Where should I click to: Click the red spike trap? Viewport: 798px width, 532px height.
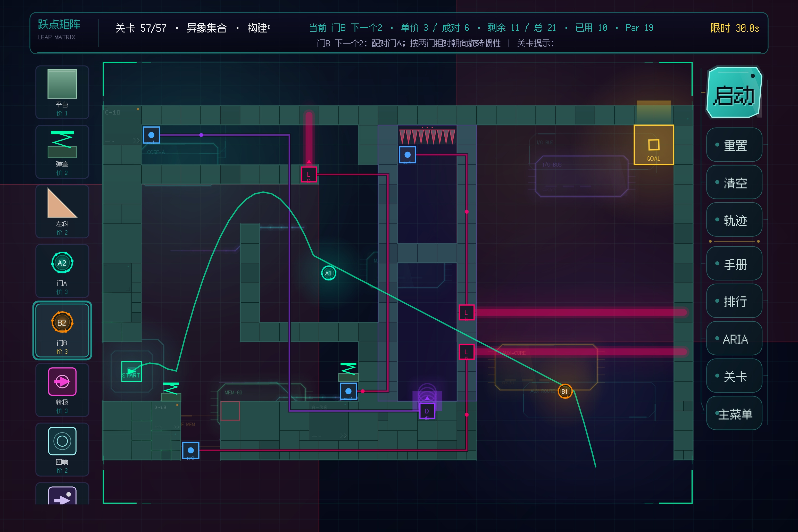coord(427,136)
